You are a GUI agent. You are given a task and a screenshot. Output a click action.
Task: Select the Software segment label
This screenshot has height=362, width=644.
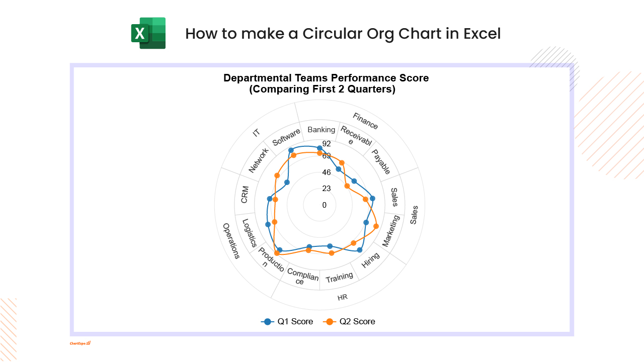[286, 137]
